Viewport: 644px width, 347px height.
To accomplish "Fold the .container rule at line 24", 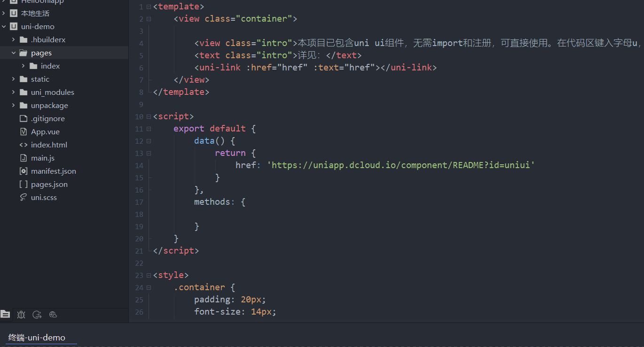I will coord(149,288).
